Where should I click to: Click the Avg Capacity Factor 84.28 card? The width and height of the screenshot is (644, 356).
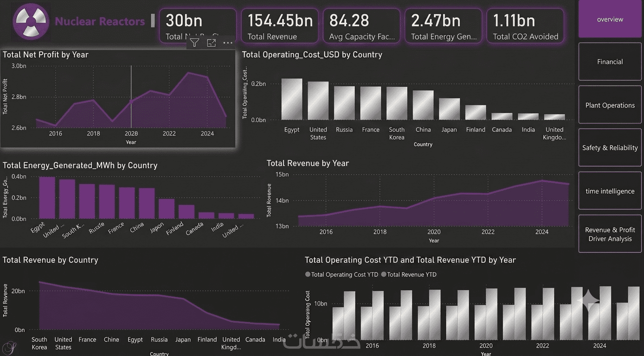pyautogui.click(x=361, y=26)
